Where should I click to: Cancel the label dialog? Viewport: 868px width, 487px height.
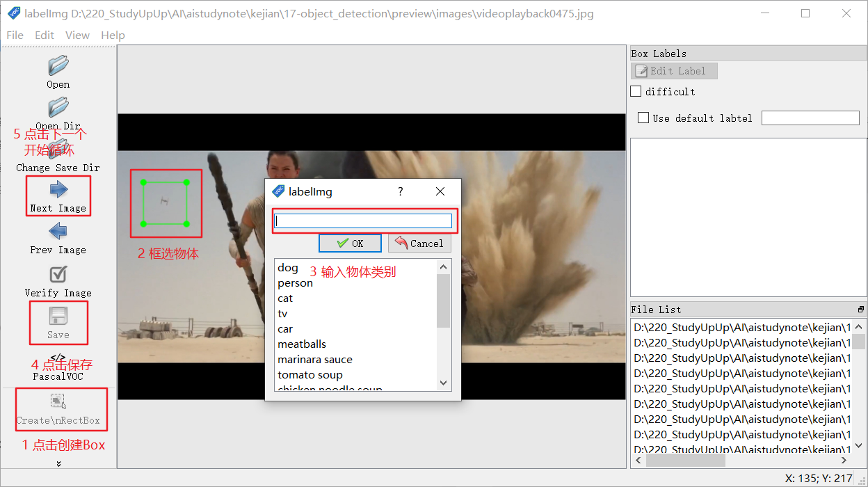coord(419,243)
